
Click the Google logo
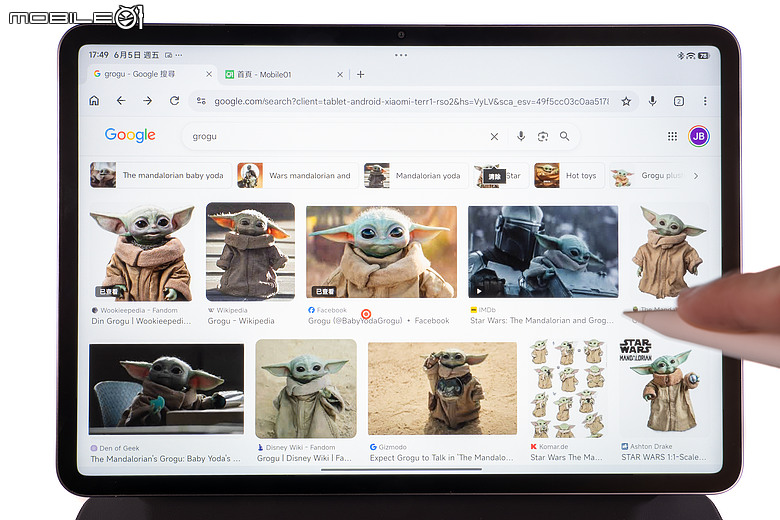tap(130, 135)
